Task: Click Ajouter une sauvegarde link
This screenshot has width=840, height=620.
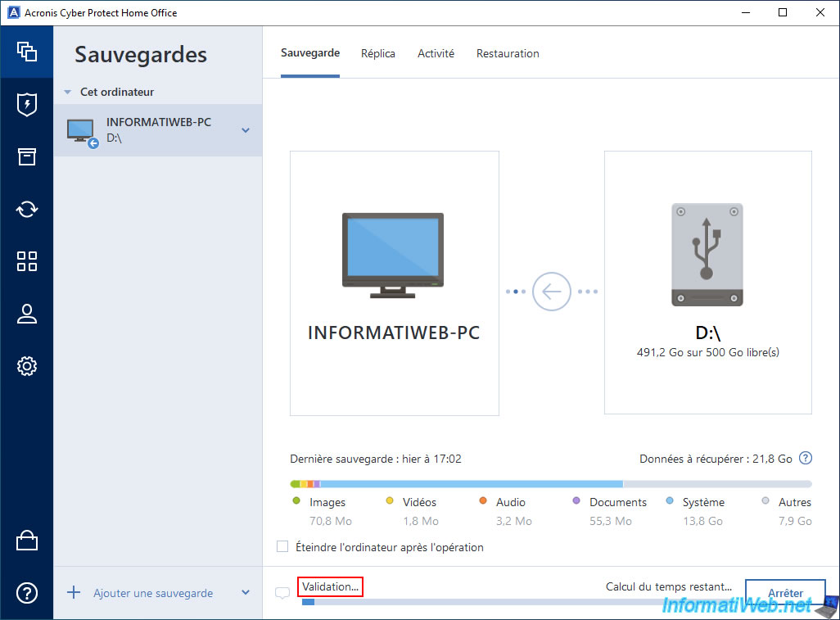Action: (x=152, y=593)
